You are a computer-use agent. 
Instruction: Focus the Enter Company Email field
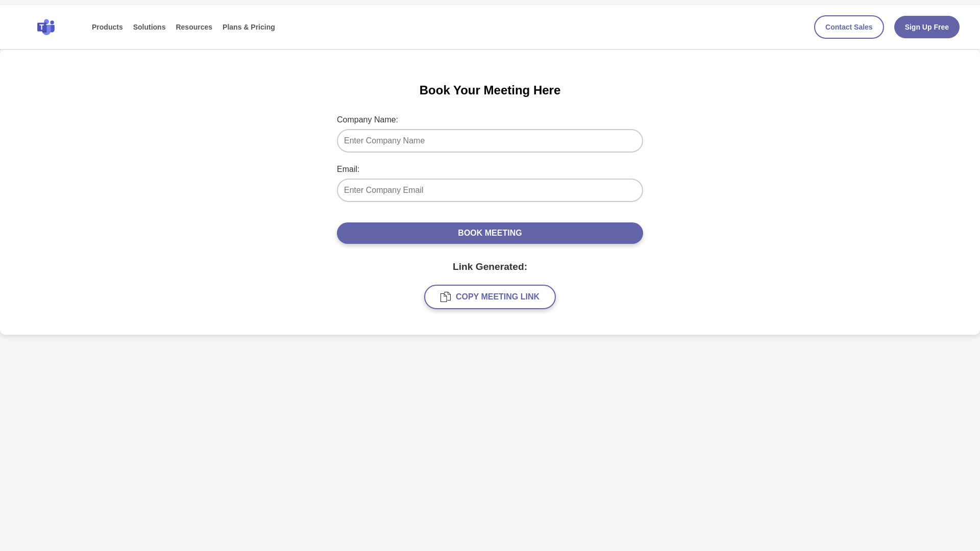pyautogui.click(x=489, y=190)
